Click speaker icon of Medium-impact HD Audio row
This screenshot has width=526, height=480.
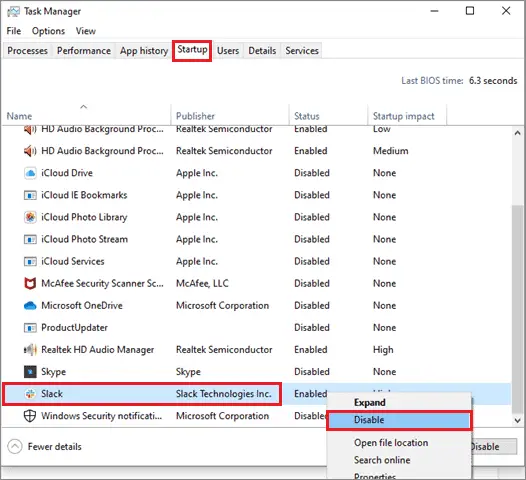tap(30, 151)
